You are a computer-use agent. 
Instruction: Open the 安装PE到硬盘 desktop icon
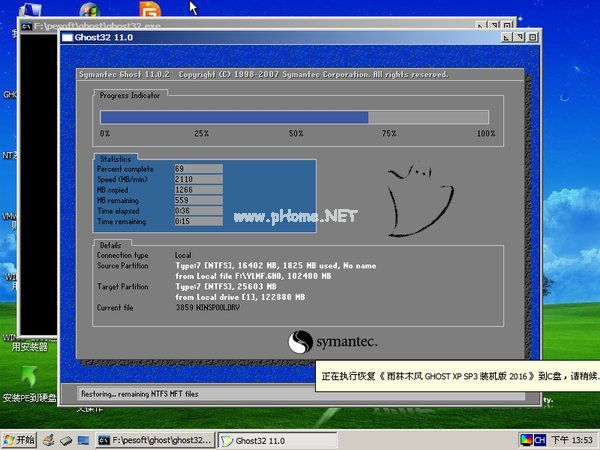(29, 384)
